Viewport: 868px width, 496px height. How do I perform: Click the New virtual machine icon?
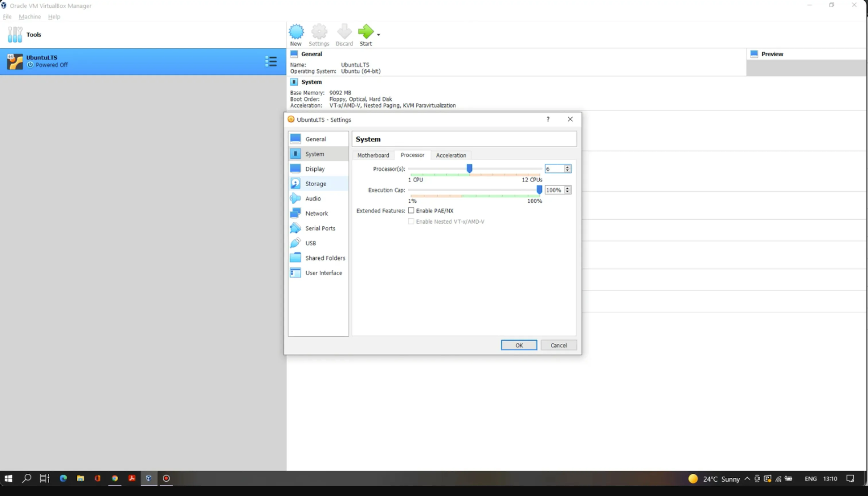296,32
